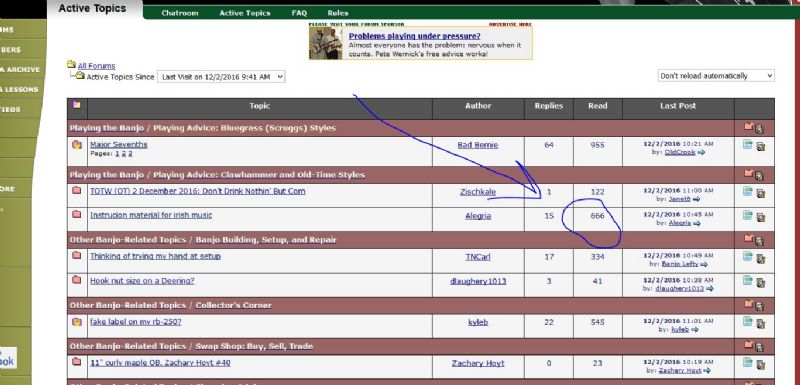
Task: Click the folder icon beside Major Sevenths topic
Action: point(77,145)
